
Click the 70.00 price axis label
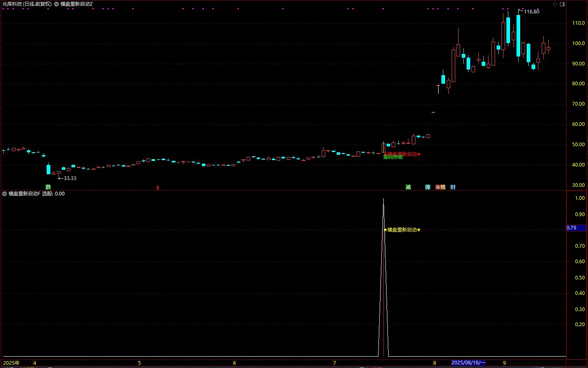578,104
